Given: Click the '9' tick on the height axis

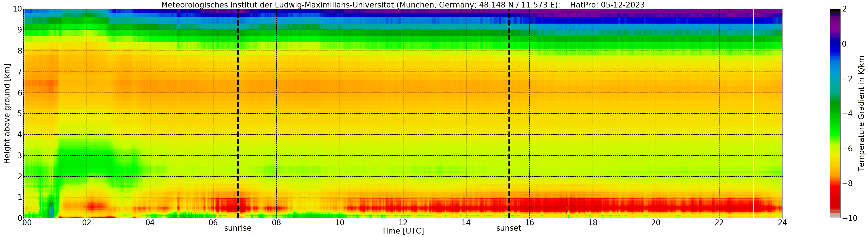Looking at the screenshot, I should 20,30.
